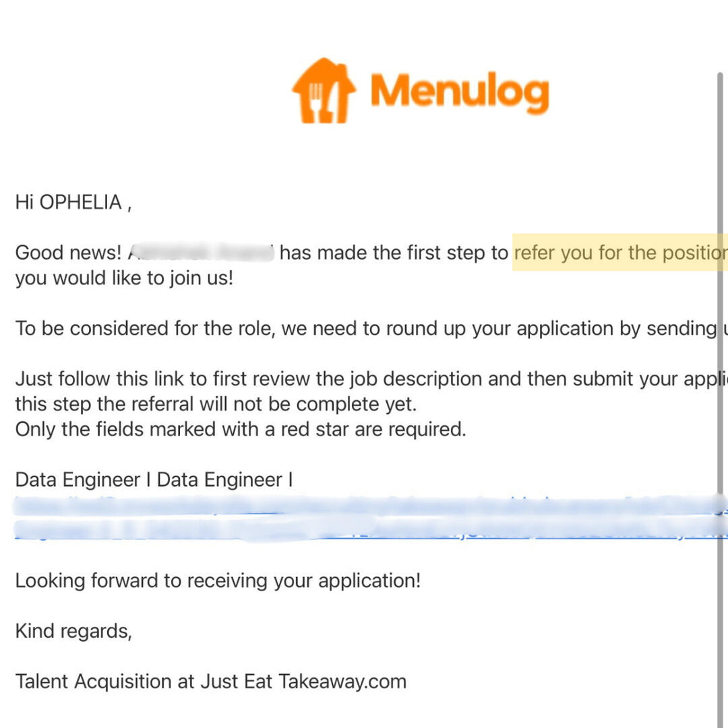Click "you would like to join us!" line
Screen dimensions: 728x728
click(124, 278)
